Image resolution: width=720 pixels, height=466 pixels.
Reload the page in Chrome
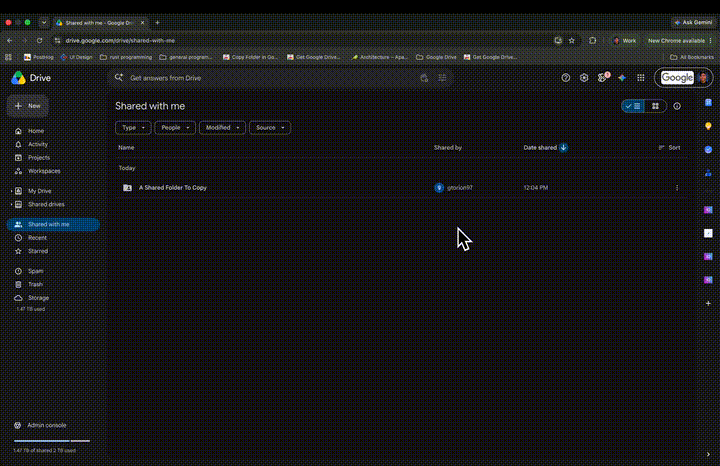tap(39, 40)
